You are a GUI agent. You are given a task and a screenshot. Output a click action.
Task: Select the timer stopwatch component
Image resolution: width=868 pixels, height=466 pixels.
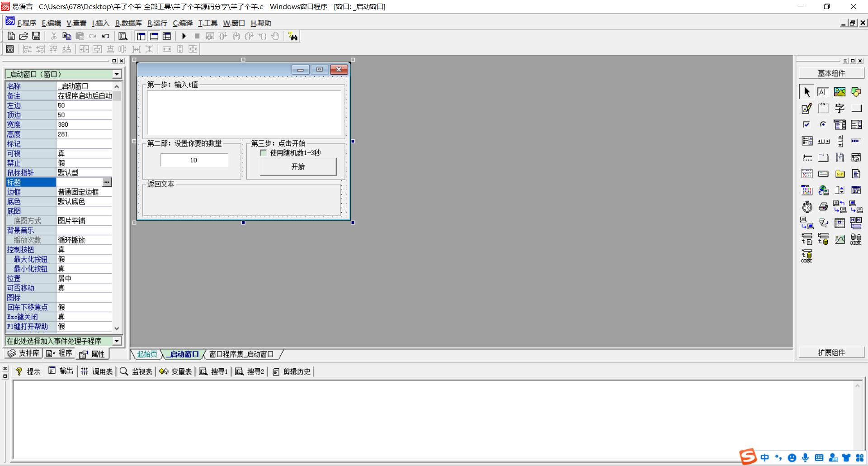[807, 207]
